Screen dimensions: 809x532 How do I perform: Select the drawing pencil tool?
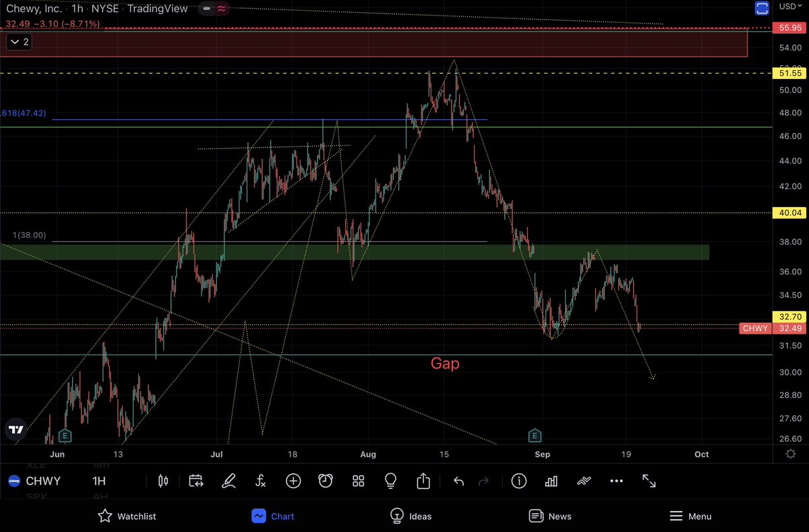pyautogui.click(x=229, y=481)
